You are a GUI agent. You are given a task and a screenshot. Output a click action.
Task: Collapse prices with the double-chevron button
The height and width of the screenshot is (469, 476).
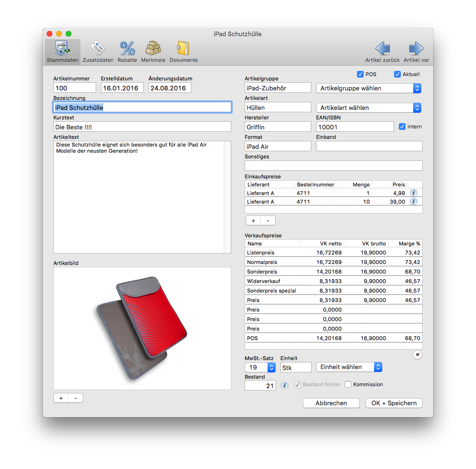pyautogui.click(x=417, y=355)
